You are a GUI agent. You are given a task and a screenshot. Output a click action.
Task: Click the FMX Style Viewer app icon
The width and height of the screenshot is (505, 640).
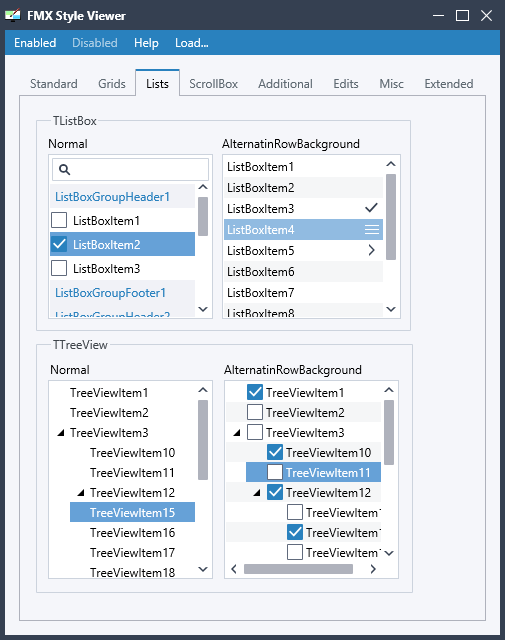tap(13, 16)
